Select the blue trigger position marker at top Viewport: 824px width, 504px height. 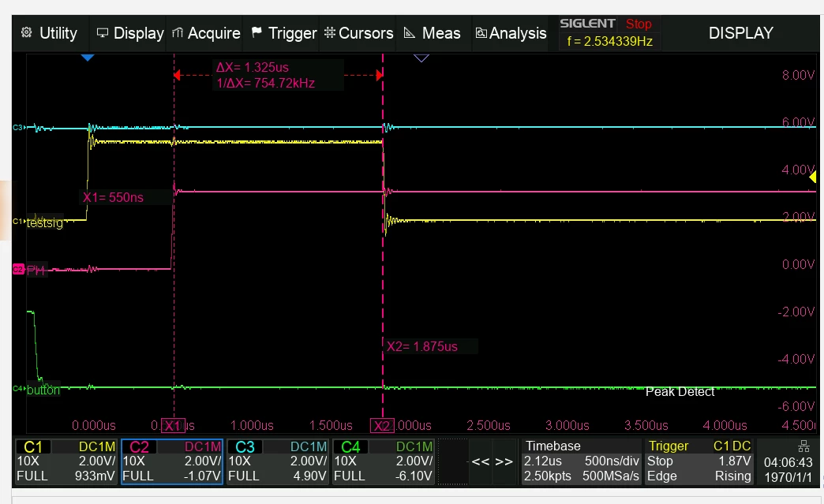pyautogui.click(x=88, y=58)
